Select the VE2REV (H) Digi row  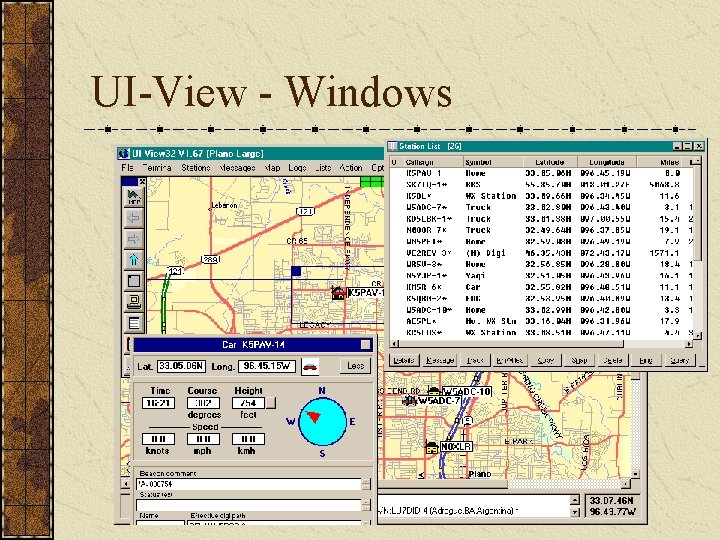pos(542,253)
